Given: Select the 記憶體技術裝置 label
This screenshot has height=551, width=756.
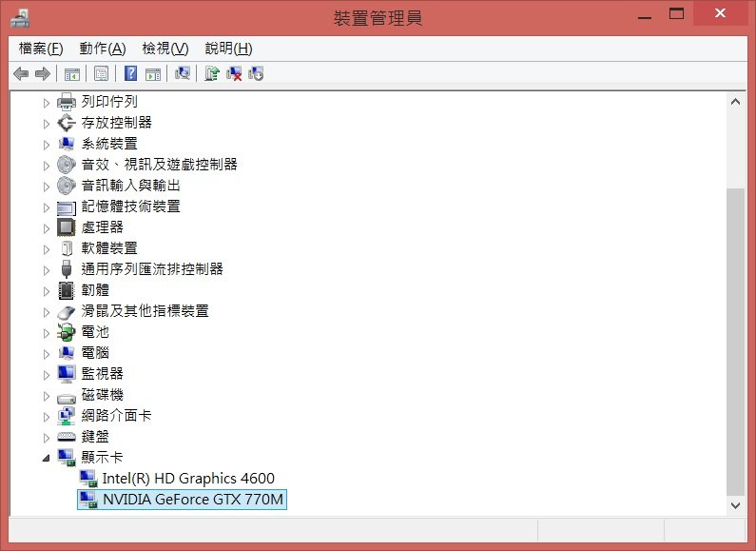Looking at the screenshot, I should (x=130, y=206).
